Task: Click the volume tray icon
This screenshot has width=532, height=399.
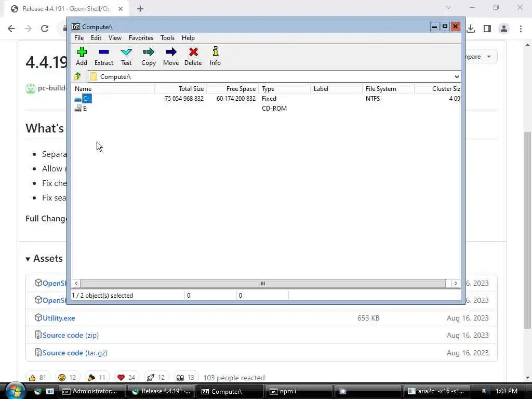Action: pos(485,391)
